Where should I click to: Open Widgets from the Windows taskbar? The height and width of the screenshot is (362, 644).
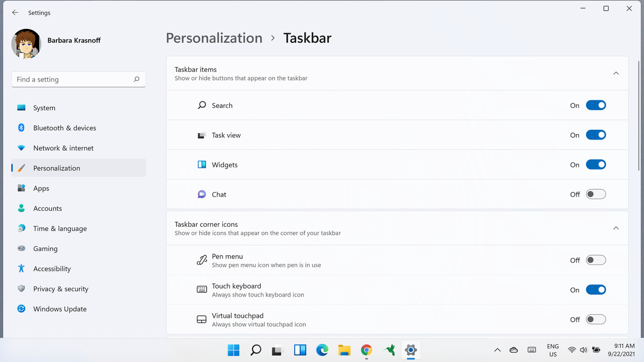point(300,350)
